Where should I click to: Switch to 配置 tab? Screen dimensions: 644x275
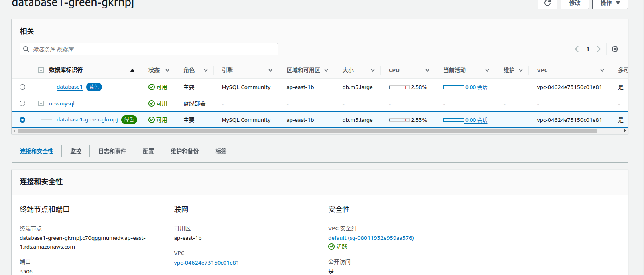click(148, 151)
